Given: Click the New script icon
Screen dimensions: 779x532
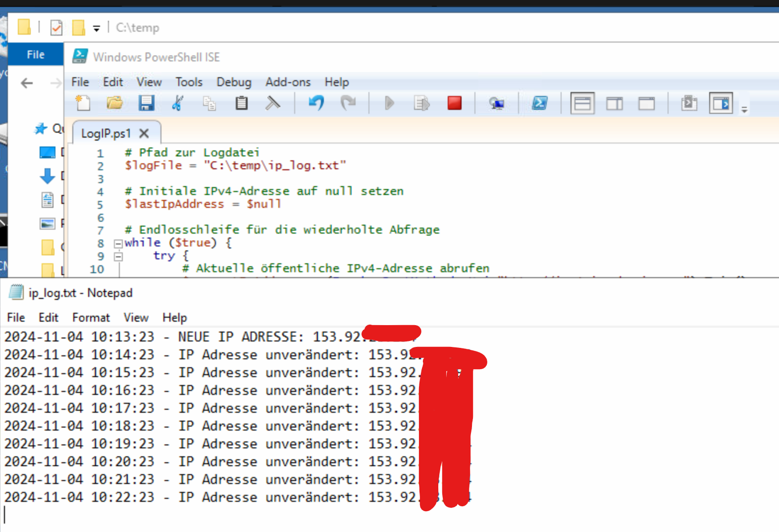Looking at the screenshot, I should pyautogui.click(x=83, y=103).
